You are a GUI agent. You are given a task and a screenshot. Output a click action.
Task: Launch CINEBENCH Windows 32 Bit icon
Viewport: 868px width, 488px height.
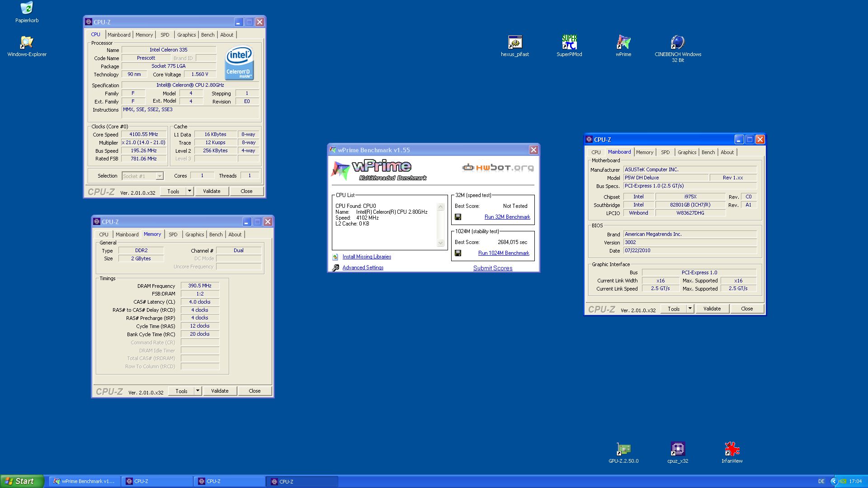tap(678, 42)
